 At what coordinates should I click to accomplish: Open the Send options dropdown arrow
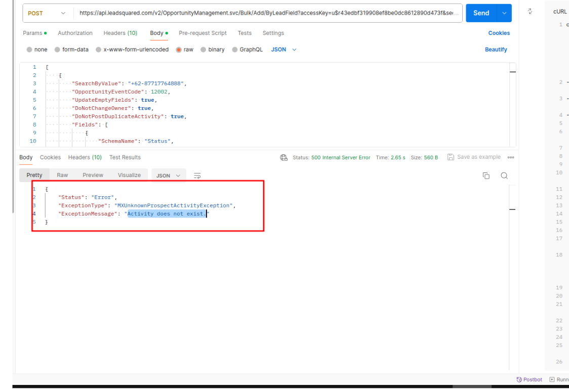coord(504,13)
